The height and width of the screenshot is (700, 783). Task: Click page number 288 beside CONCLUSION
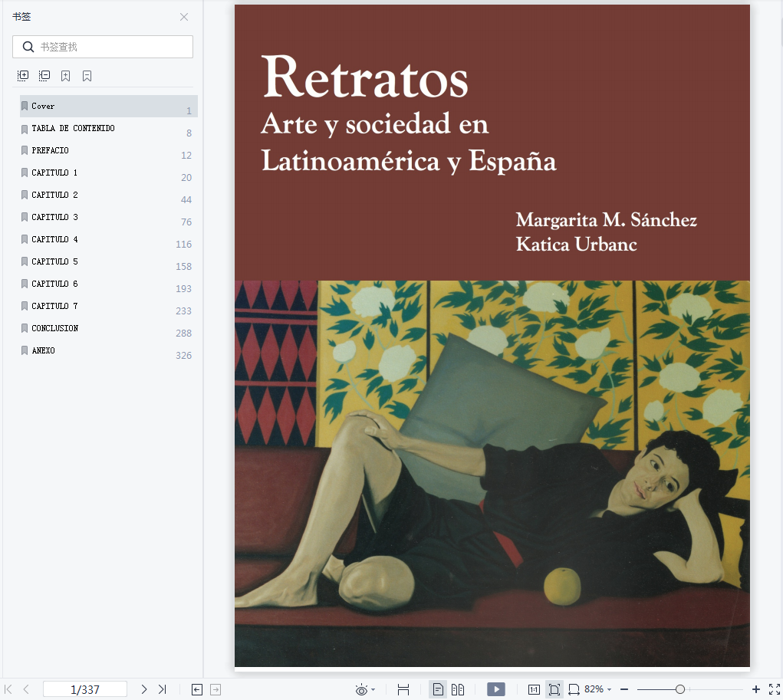[183, 334]
